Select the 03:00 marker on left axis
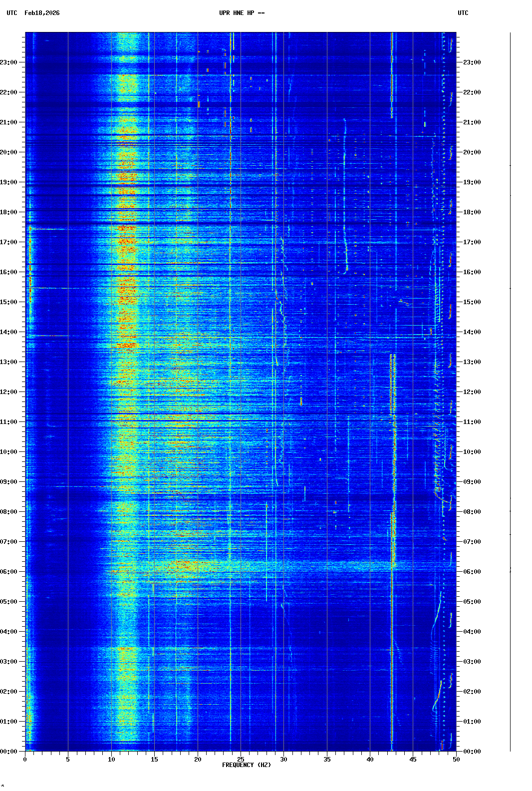The image size is (532, 791). 8,662
